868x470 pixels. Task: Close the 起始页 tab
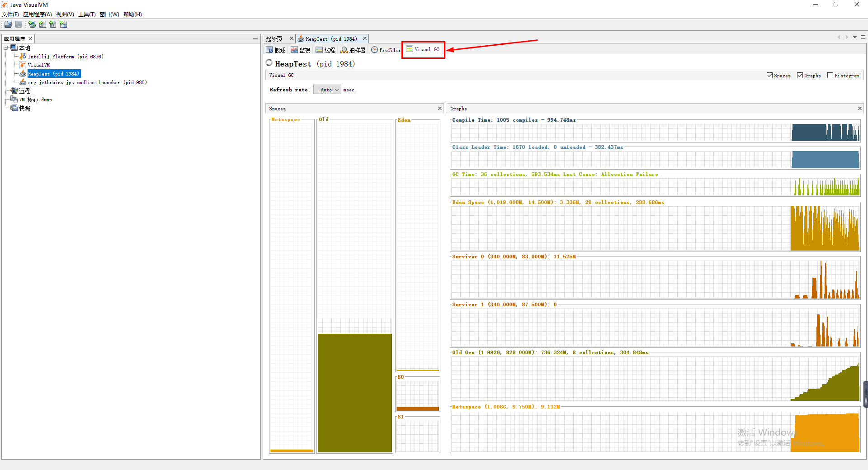pyautogui.click(x=292, y=38)
